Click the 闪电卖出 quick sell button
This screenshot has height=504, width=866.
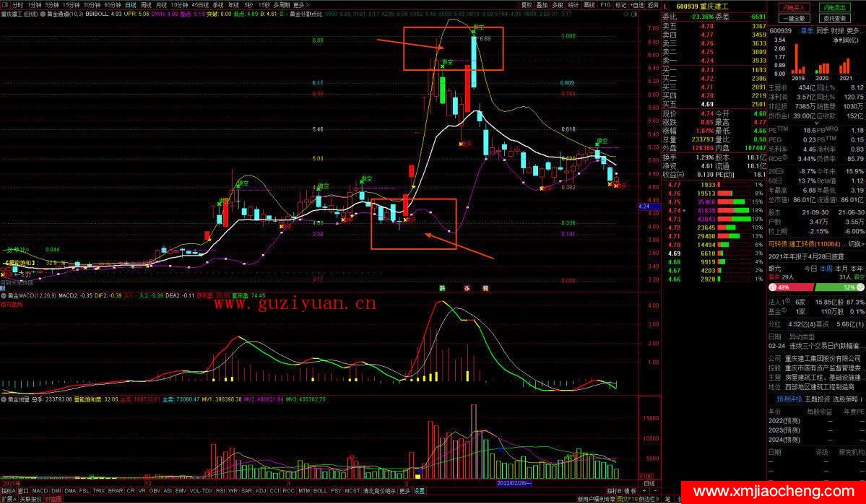coord(836,7)
